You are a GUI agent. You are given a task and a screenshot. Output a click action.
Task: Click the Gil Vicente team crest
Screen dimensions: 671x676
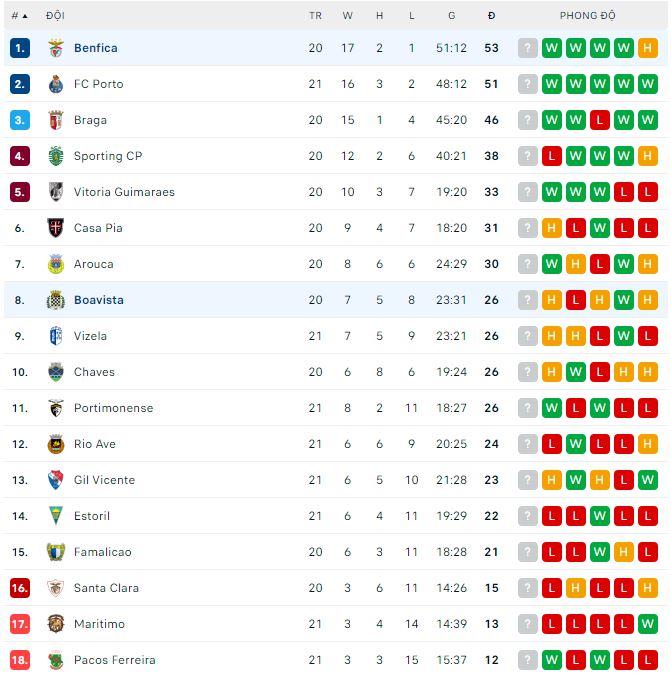click(56, 480)
